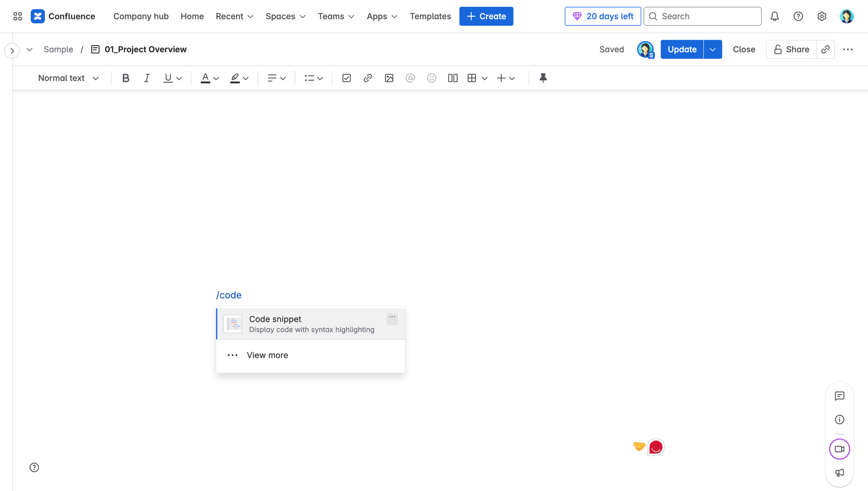The height and width of the screenshot is (491, 868).
Task: Open the Spaces menu
Action: (x=285, y=16)
